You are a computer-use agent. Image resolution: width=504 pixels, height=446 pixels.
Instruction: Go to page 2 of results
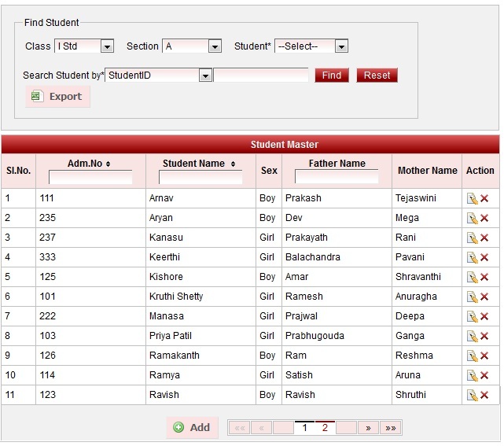click(325, 428)
